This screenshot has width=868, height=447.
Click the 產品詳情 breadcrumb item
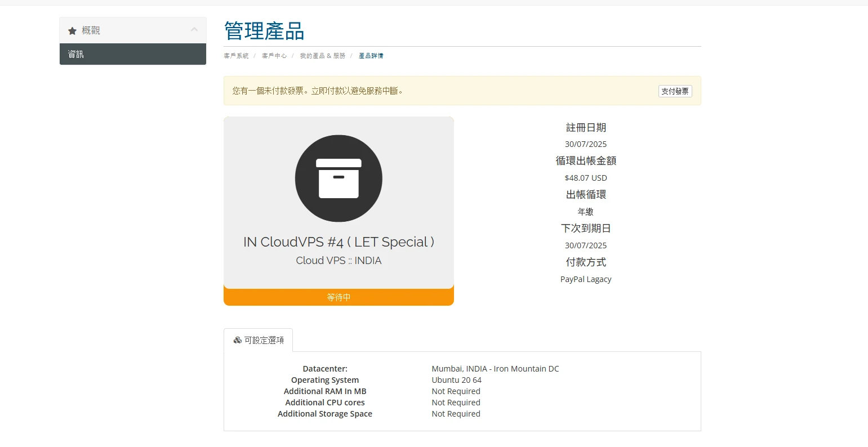click(371, 56)
